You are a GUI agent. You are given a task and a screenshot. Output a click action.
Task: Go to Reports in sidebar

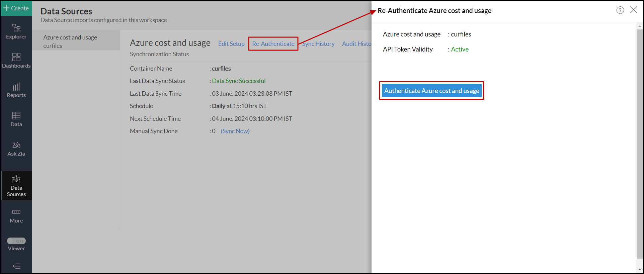[16, 90]
